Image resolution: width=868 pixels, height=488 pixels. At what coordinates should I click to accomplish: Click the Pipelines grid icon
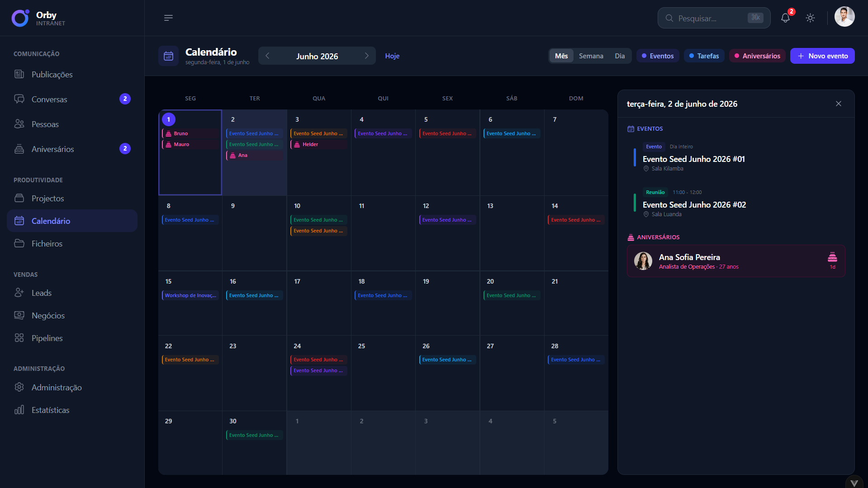(x=19, y=338)
